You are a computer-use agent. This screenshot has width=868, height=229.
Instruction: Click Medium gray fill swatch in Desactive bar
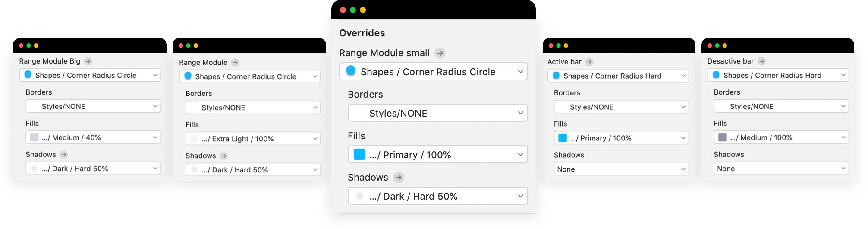pyautogui.click(x=723, y=137)
